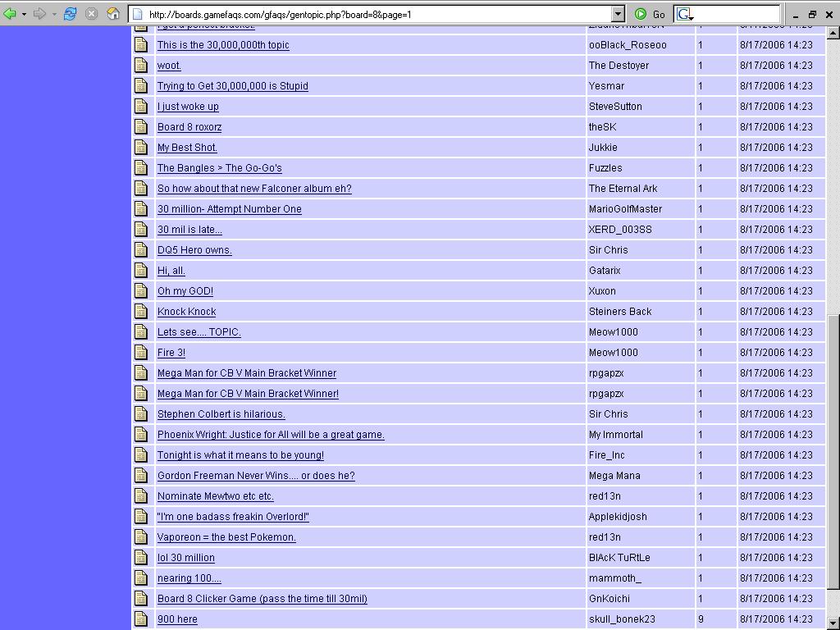This screenshot has width=840, height=630.
Task: Click topic icon beside 'Fire 3!'
Action: 141,353
